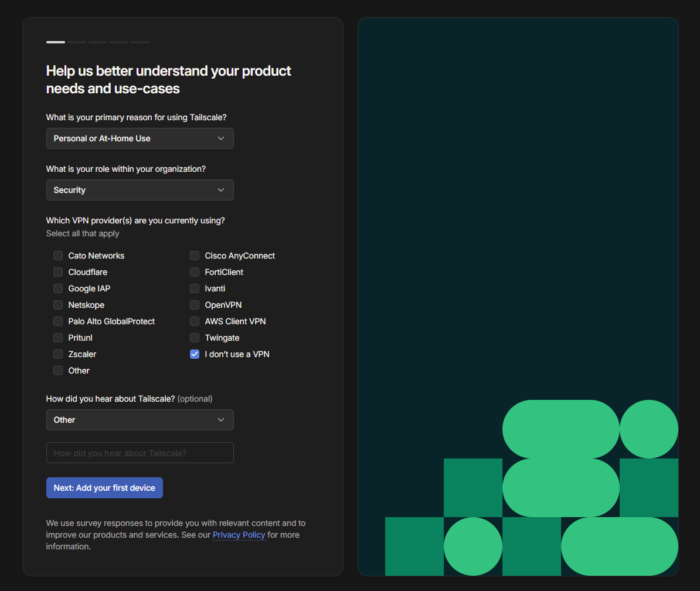Viewport: 700px width, 591px height.
Task: Uncheck 'I don't use a VPN'
Action: point(195,354)
